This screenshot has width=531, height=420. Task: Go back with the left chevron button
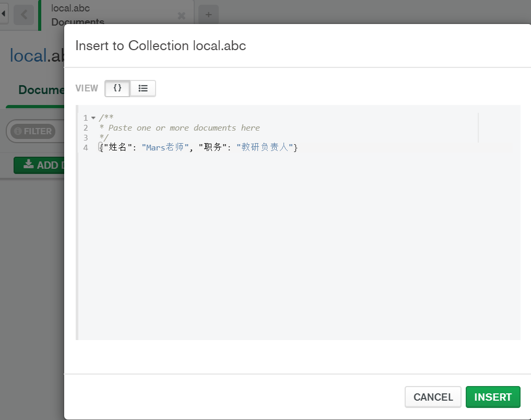point(23,15)
